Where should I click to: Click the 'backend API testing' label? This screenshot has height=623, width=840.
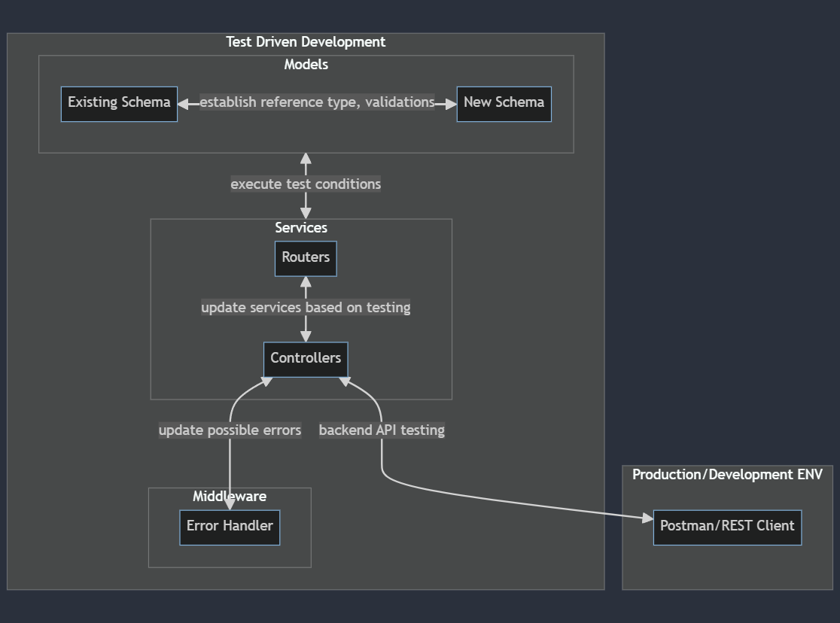[382, 430]
